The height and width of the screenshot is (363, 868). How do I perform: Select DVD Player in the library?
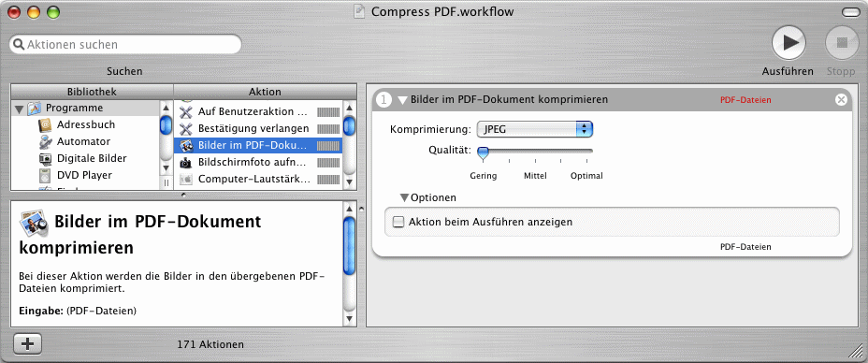(85, 175)
